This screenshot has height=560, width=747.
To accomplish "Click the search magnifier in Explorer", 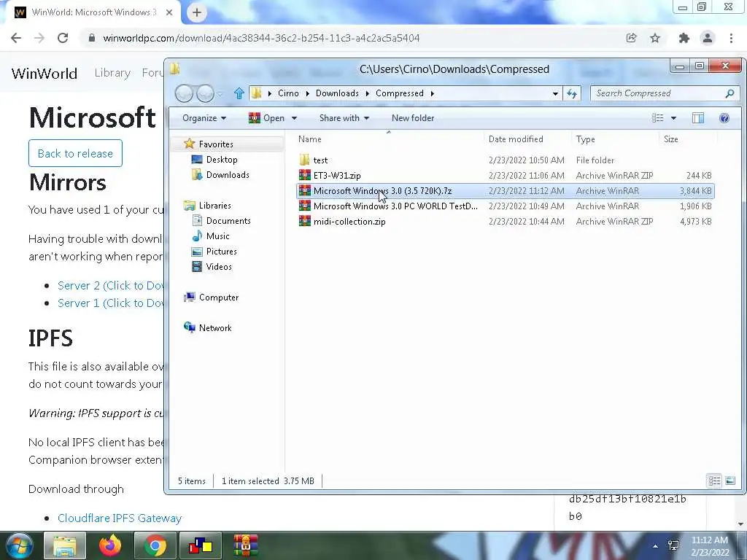I will (729, 93).
